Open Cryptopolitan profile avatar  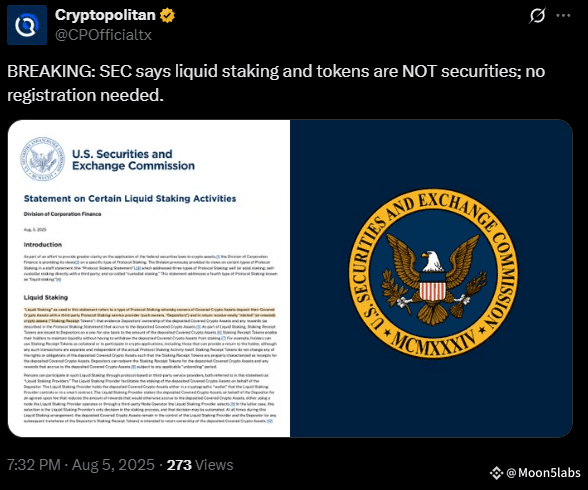[x=27, y=25]
